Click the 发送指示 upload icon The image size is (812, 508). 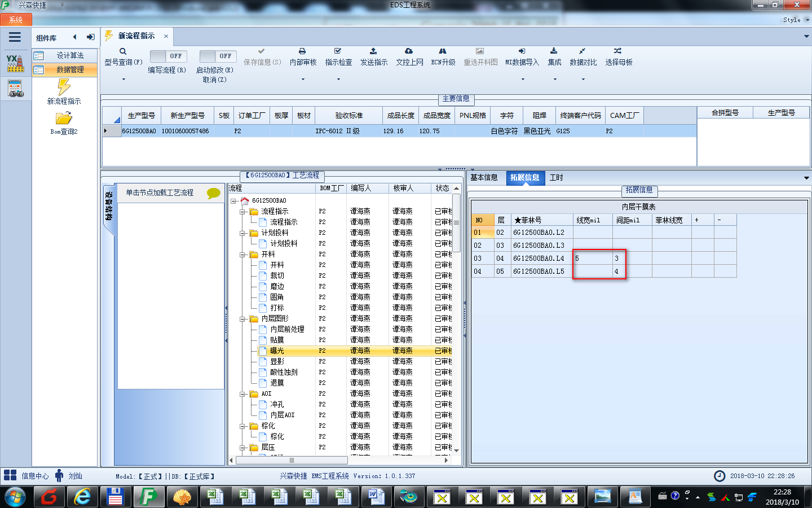[x=373, y=51]
